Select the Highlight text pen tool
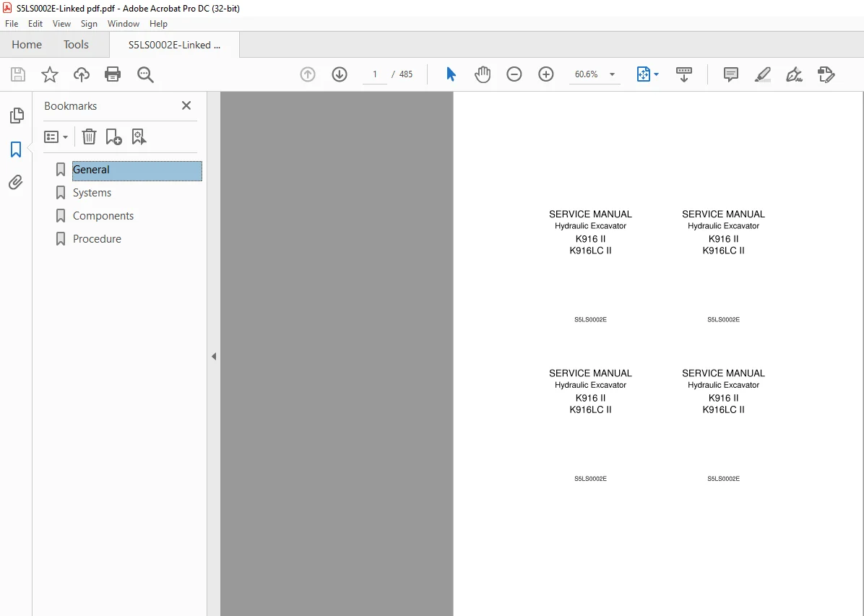Image resolution: width=864 pixels, height=616 pixels. (x=763, y=74)
